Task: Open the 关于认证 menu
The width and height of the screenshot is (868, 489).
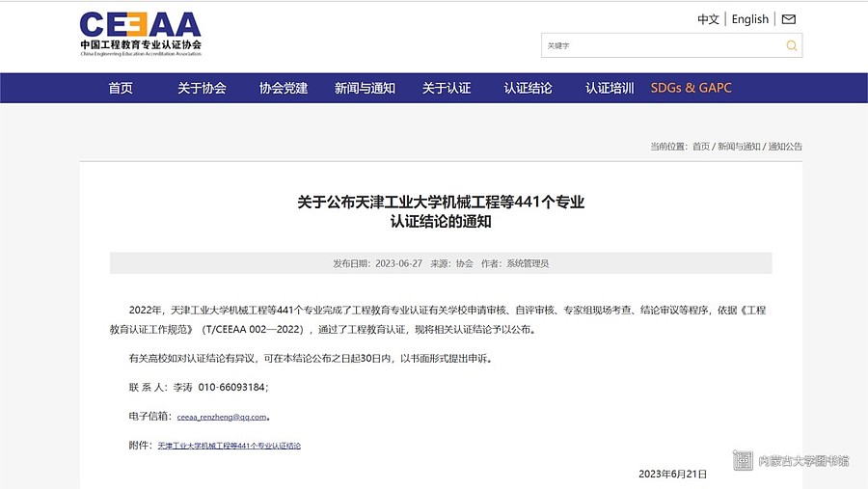Action: (447, 88)
